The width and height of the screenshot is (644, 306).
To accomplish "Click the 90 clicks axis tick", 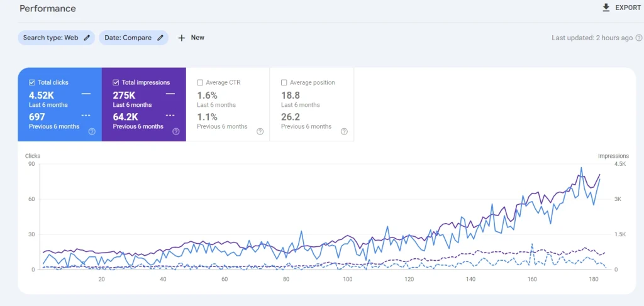I will 31,163.
